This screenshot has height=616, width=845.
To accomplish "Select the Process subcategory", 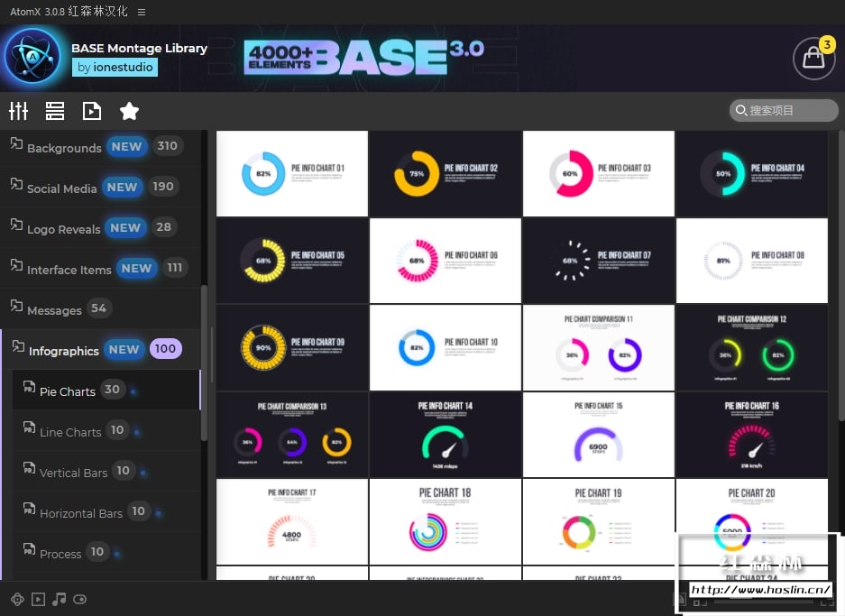I will (x=106, y=553).
